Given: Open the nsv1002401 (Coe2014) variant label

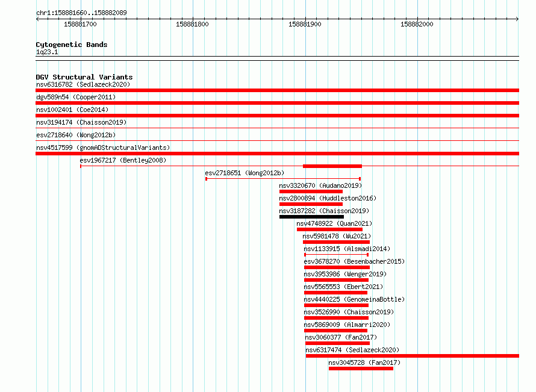Looking at the screenshot, I should [x=72, y=110].
